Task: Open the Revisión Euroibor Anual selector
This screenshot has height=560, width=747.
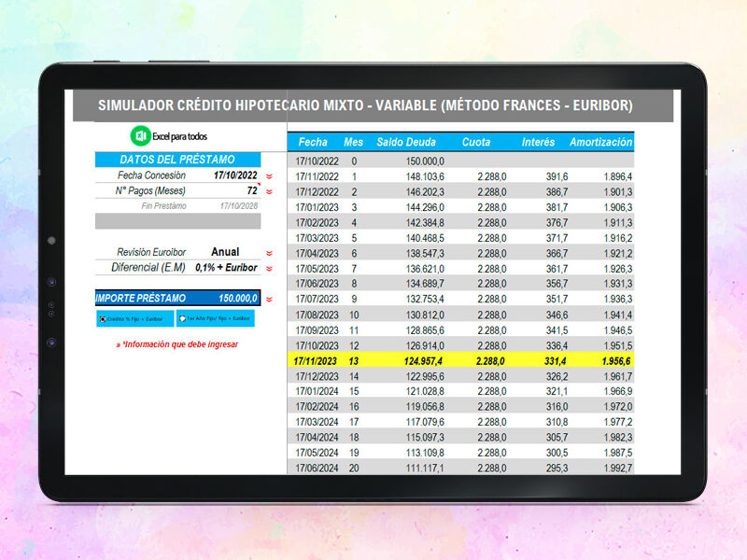Action: tap(225, 252)
